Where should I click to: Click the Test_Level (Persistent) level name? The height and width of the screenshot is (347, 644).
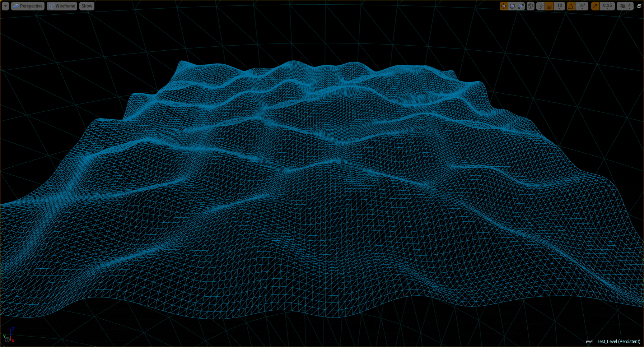(619, 342)
